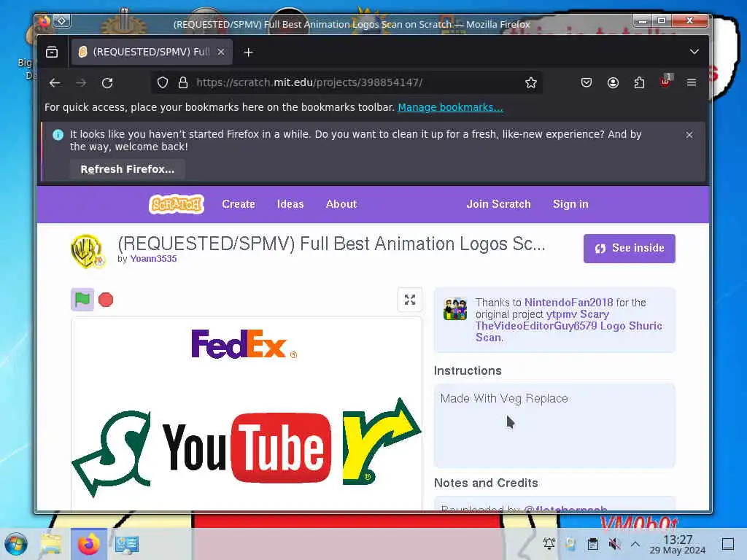Dismiss the refresh Firefox notification bar

tap(689, 135)
